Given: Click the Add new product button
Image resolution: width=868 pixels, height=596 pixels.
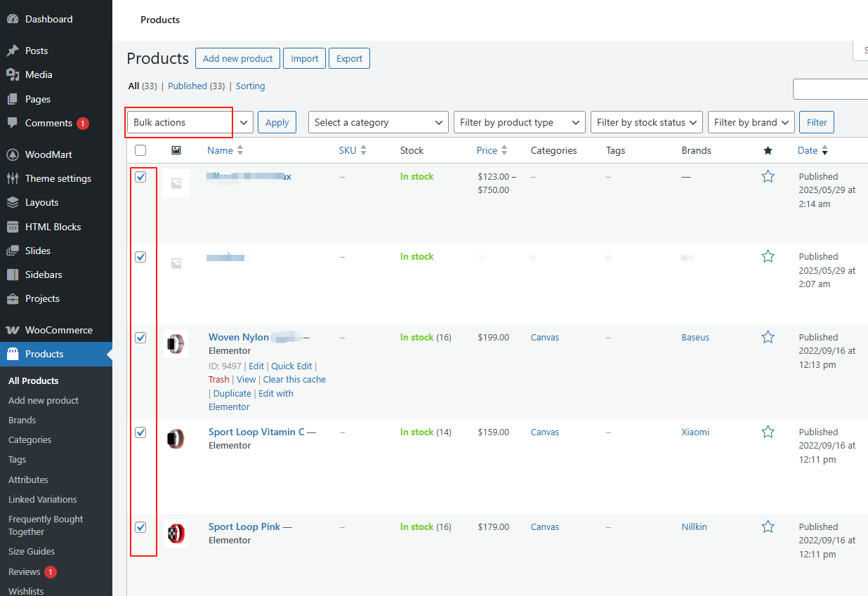Looking at the screenshot, I should coord(237,58).
